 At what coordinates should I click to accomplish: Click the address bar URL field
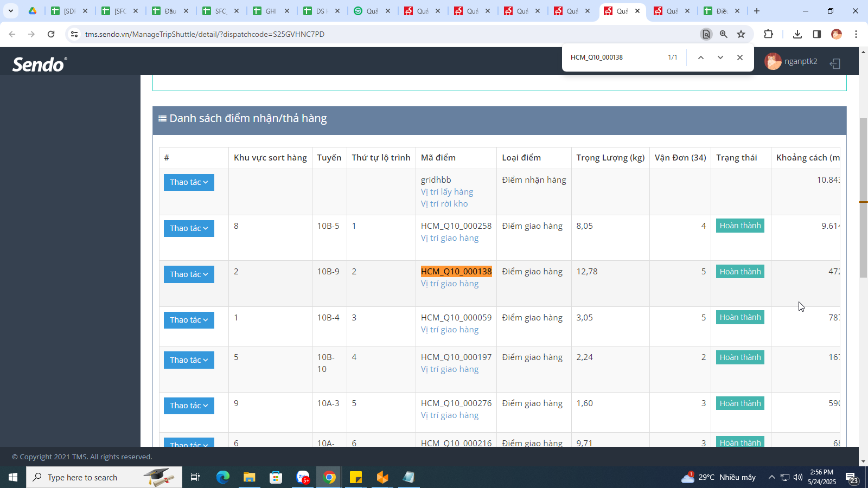tap(380, 34)
